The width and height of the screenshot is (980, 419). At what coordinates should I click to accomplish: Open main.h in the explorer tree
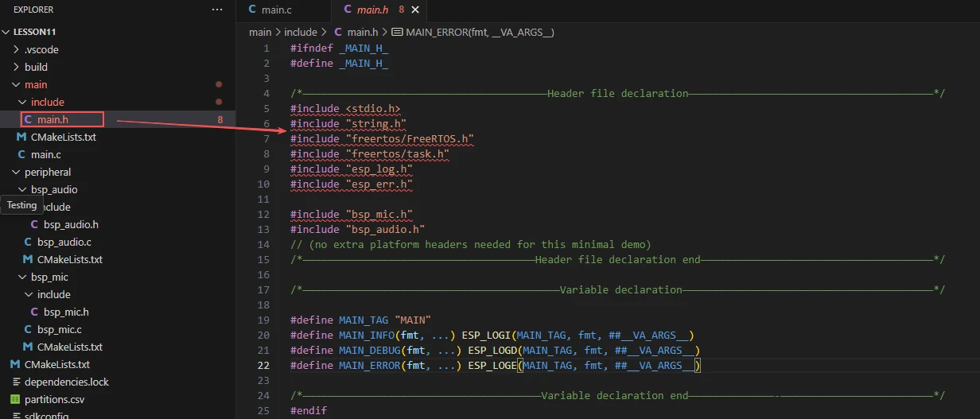[x=52, y=119]
